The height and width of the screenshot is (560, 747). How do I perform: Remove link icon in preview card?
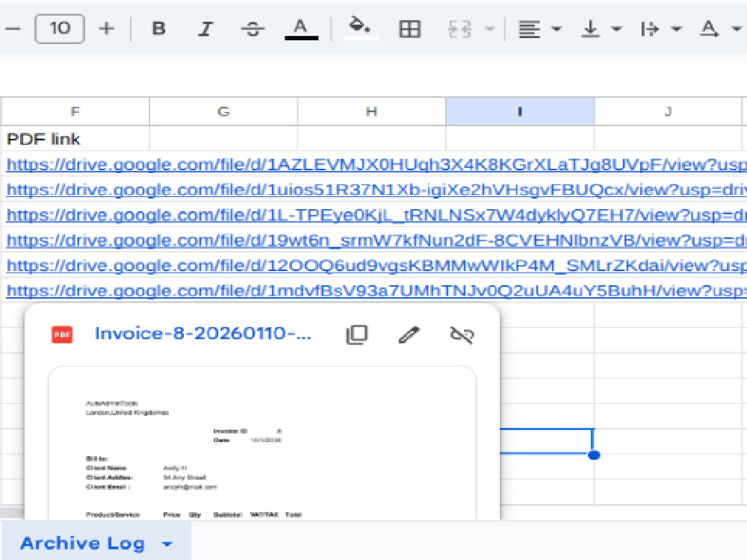tap(462, 335)
